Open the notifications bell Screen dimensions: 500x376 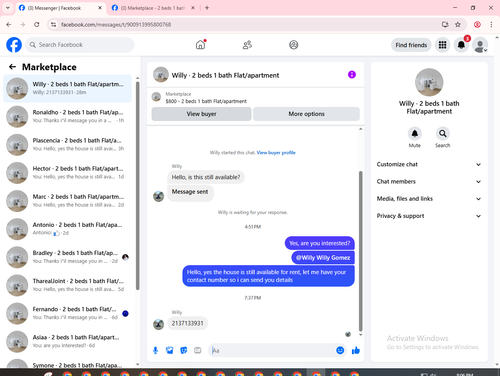click(461, 45)
